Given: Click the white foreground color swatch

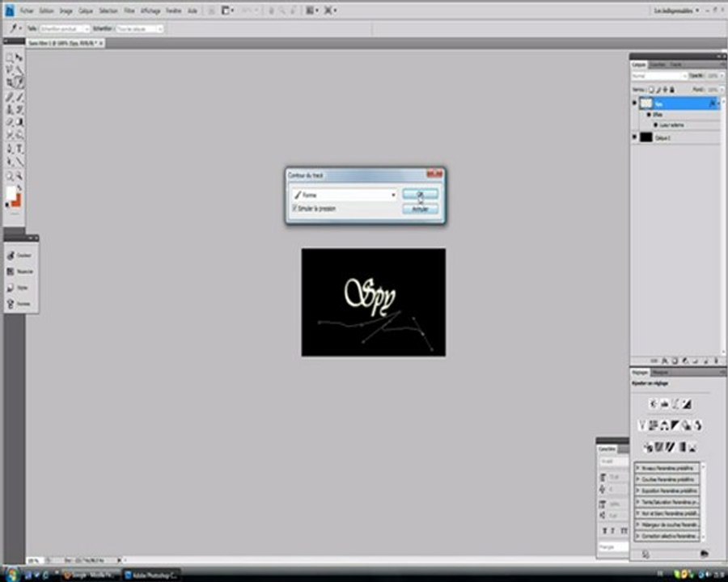Looking at the screenshot, I should pos(11,193).
